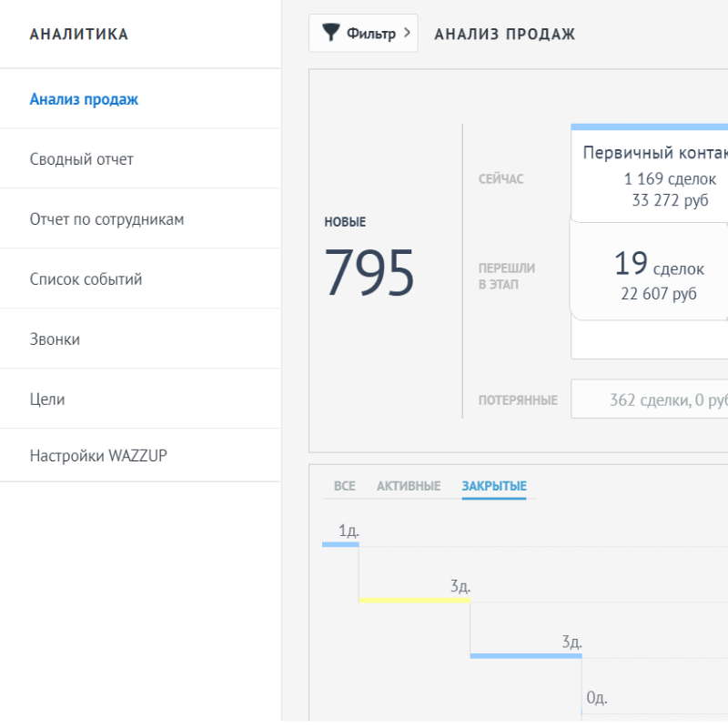Click the АНАЛИТИКА sidebar header
Screen dimensions: 728x728
pyautogui.click(x=79, y=35)
